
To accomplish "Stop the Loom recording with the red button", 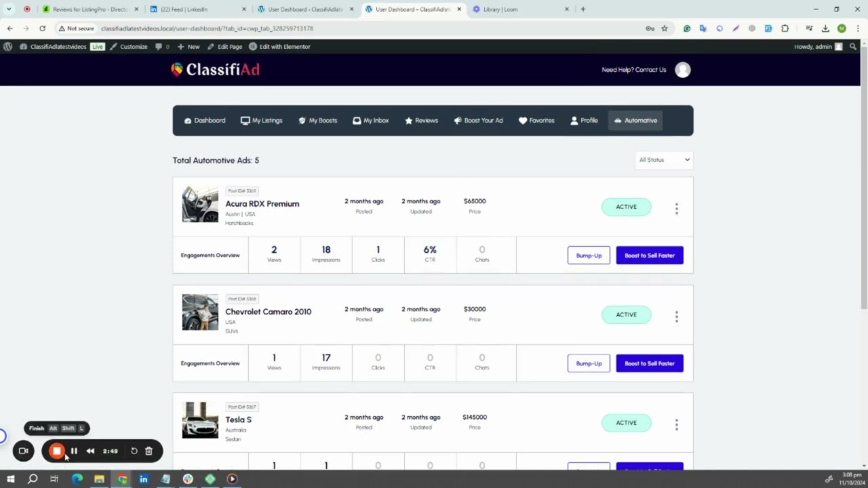I will [x=57, y=451].
